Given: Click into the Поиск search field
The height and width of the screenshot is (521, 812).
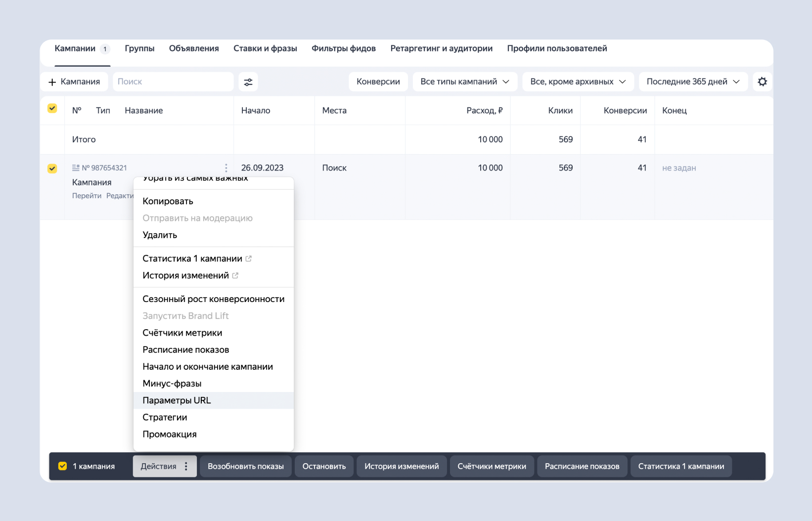Looking at the screenshot, I should [x=173, y=82].
